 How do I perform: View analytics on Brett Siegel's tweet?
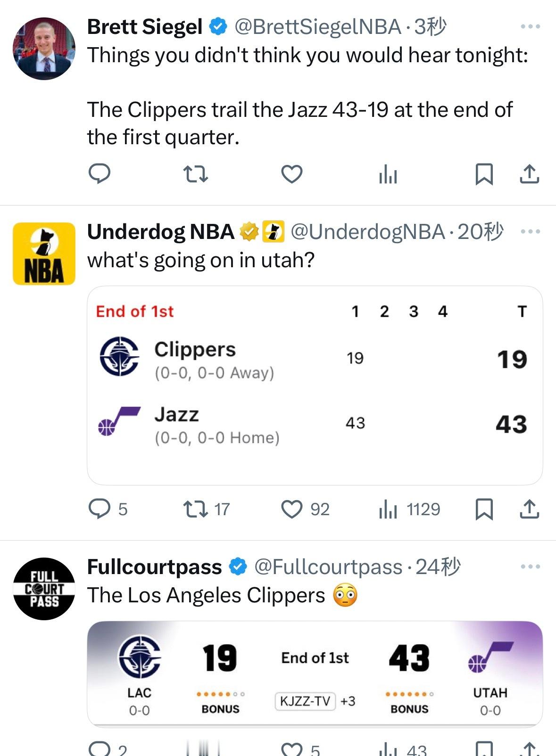pos(388,175)
